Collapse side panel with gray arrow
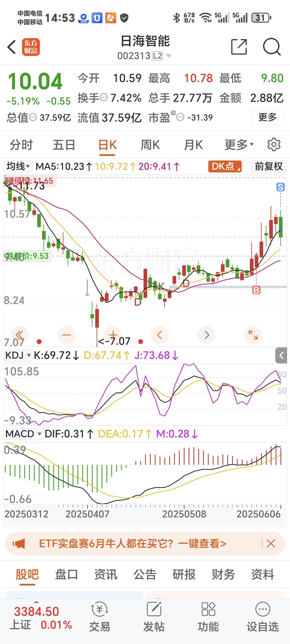This screenshot has height=644, width=290. [x=281, y=355]
